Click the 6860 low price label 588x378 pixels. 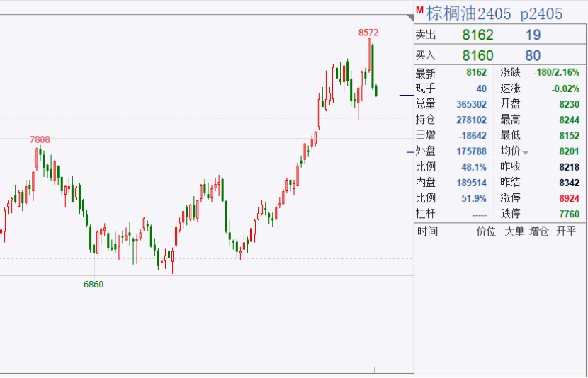[x=94, y=284]
